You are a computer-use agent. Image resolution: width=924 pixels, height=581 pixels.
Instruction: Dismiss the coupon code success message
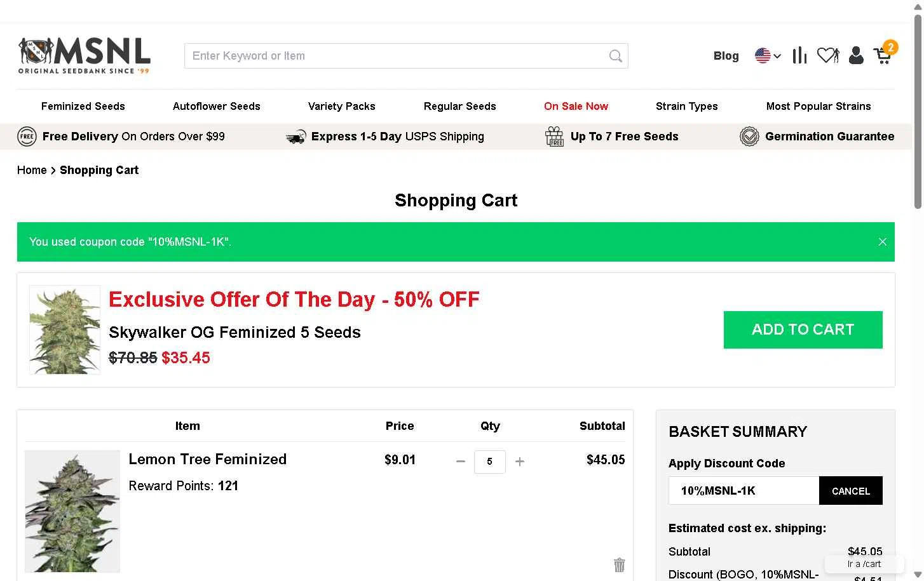coord(882,242)
